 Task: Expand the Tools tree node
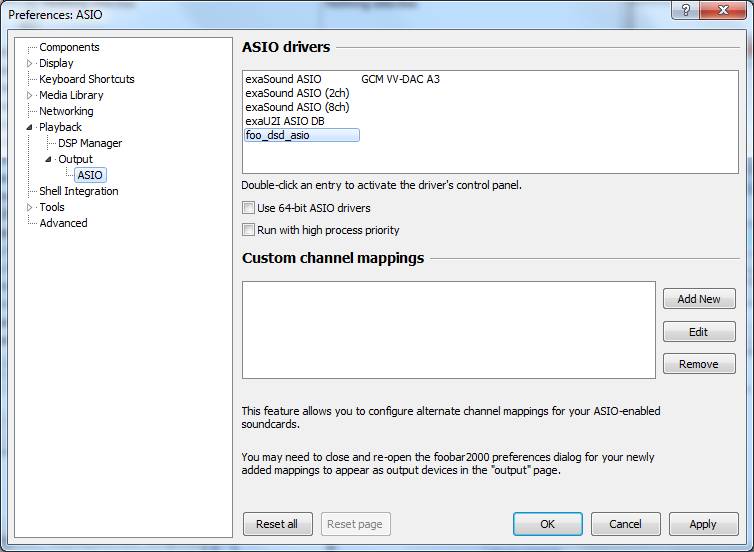29,207
